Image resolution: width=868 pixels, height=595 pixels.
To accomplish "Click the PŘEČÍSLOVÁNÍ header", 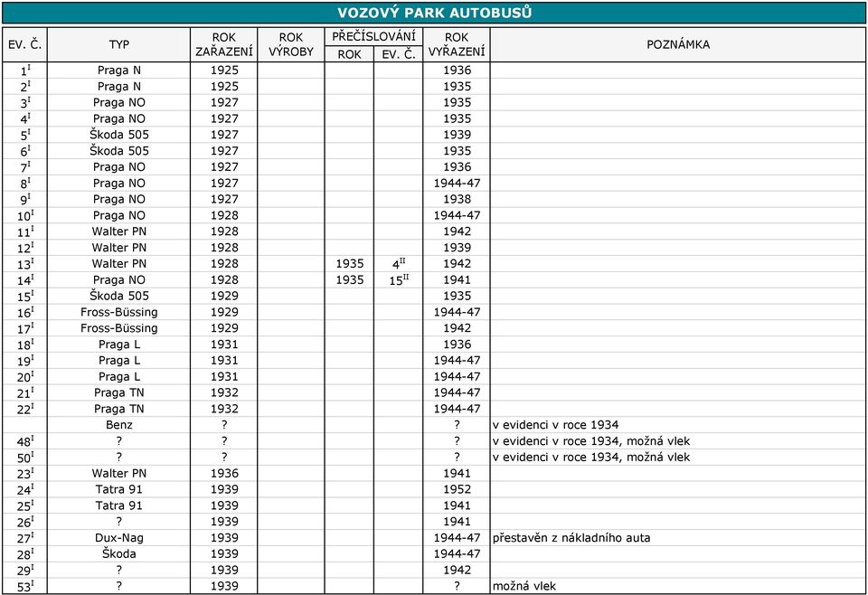I will [x=373, y=36].
